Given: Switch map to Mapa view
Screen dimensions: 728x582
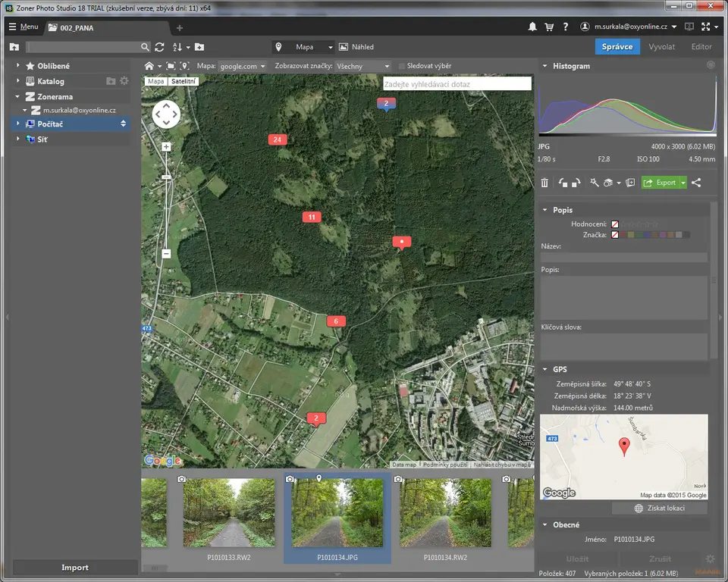Looking at the screenshot, I should pyautogui.click(x=156, y=81).
